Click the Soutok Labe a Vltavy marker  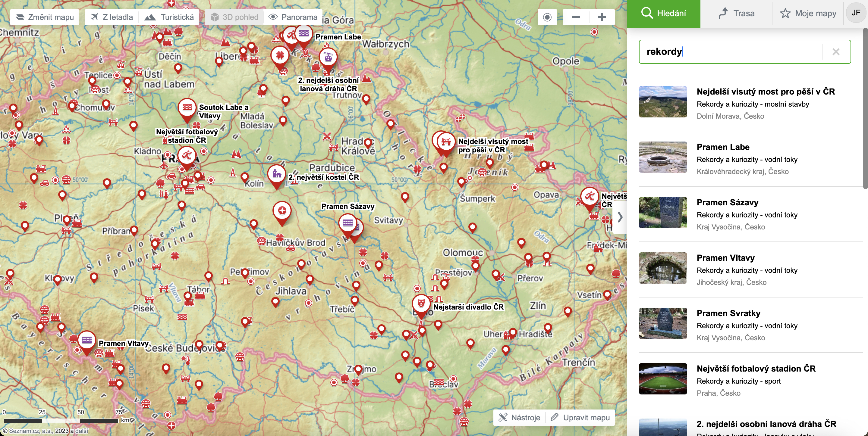[187, 108]
